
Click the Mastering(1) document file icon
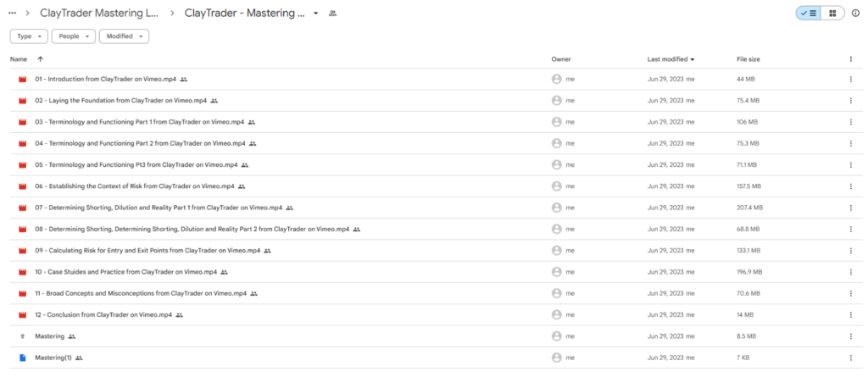coord(23,358)
